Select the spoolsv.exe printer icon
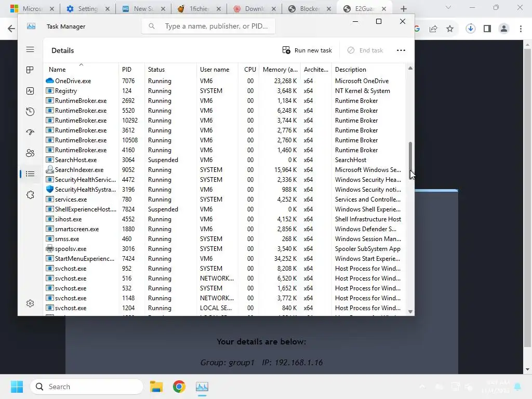 tap(50, 248)
